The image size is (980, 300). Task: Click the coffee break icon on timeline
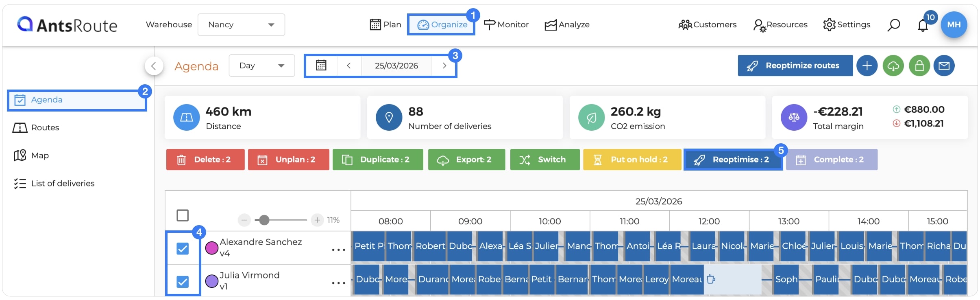(711, 279)
